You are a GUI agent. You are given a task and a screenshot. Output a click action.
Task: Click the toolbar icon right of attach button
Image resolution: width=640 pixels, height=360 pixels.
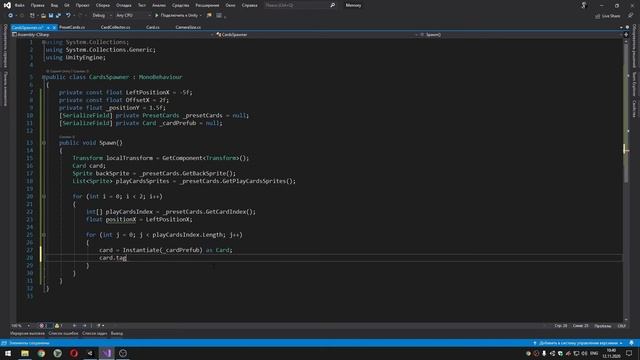pos(209,16)
